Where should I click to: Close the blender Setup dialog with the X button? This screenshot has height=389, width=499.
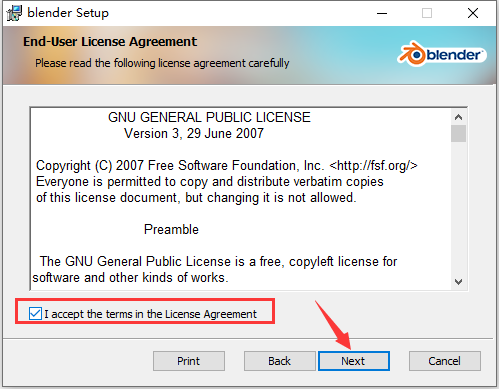pyautogui.click(x=473, y=13)
